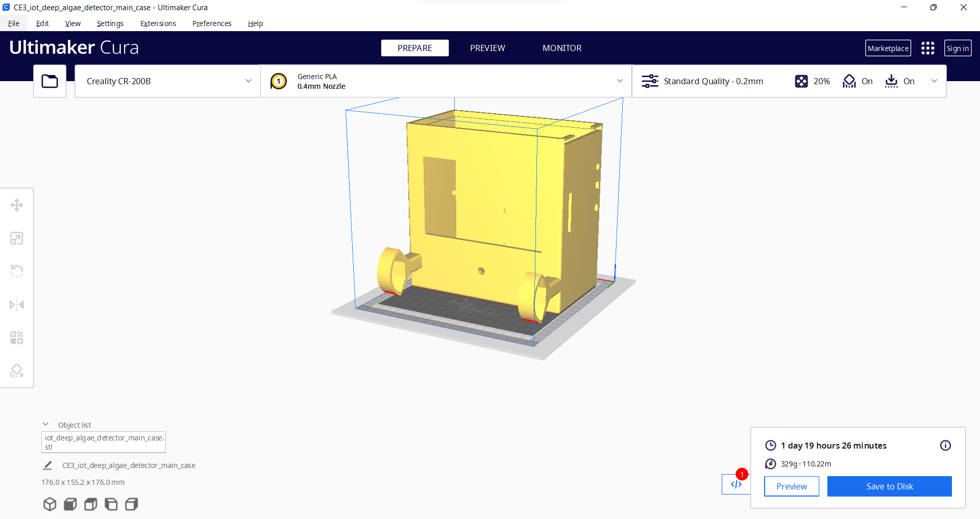Switch to the PREVIEW stage tab

[487, 48]
